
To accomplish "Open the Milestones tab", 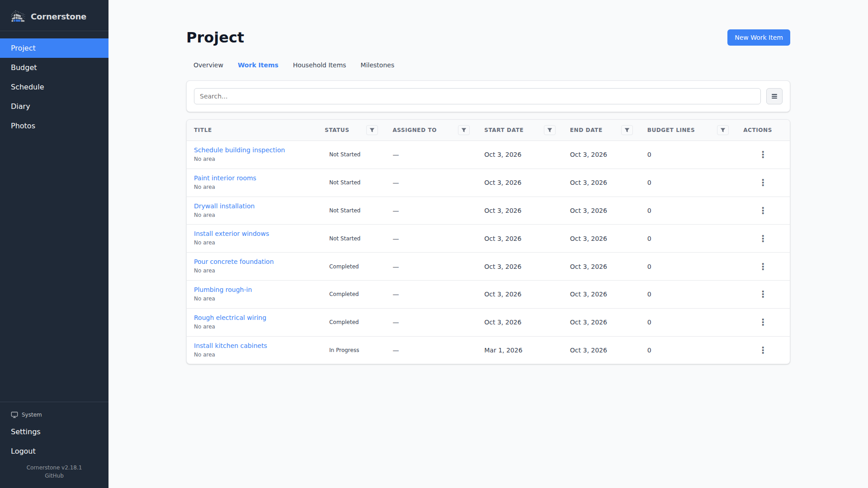I will 377,65.
